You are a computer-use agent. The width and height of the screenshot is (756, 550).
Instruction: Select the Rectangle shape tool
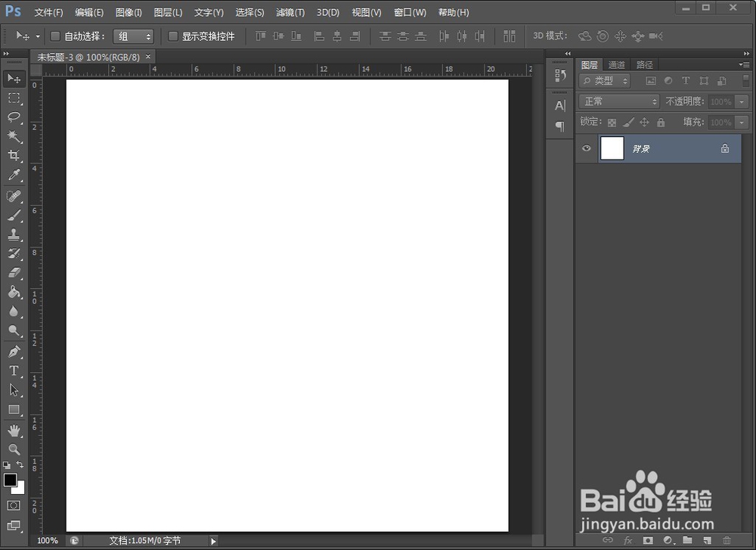tap(14, 409)
